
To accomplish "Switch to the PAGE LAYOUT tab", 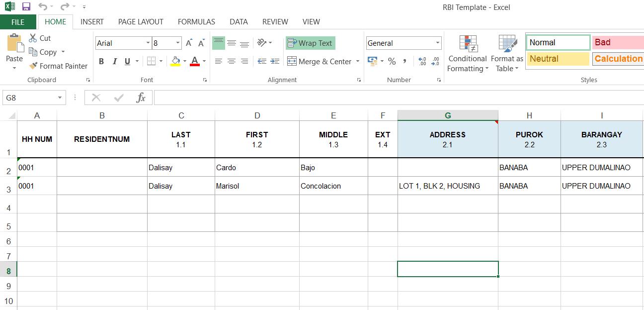I will pyautogui.click(x=141, y=22).
